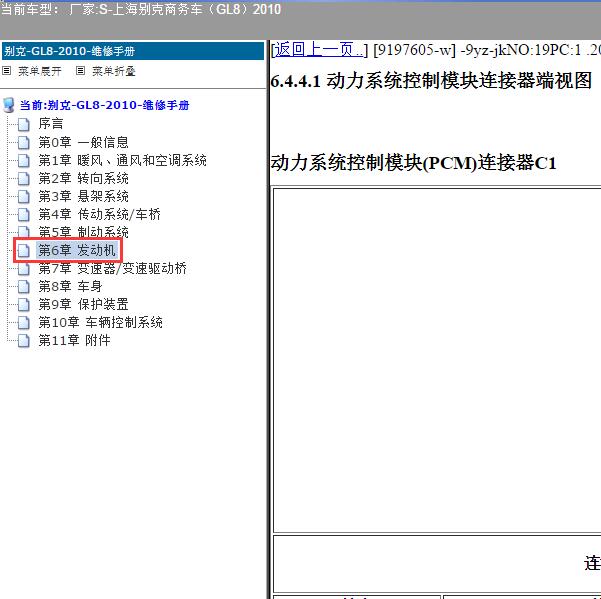
Task: Open chapter 第4章 传动系统/车桥
Action: (x=100, y=214)
